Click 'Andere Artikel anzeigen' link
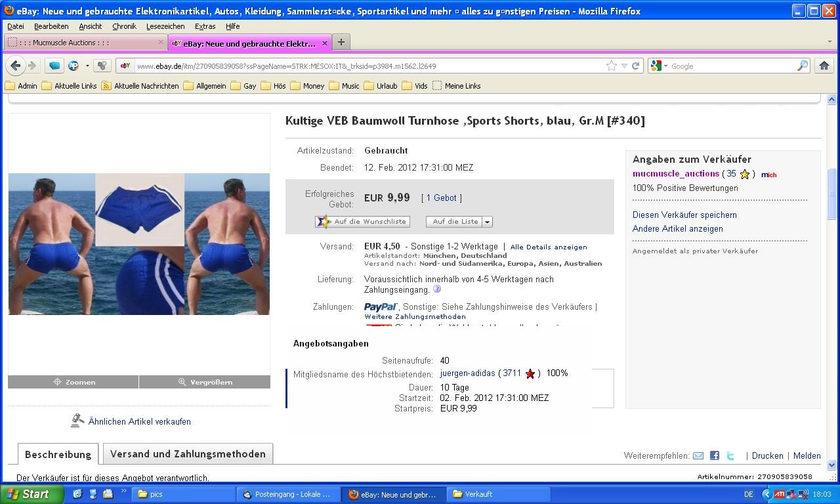 (x=677, y=229)
